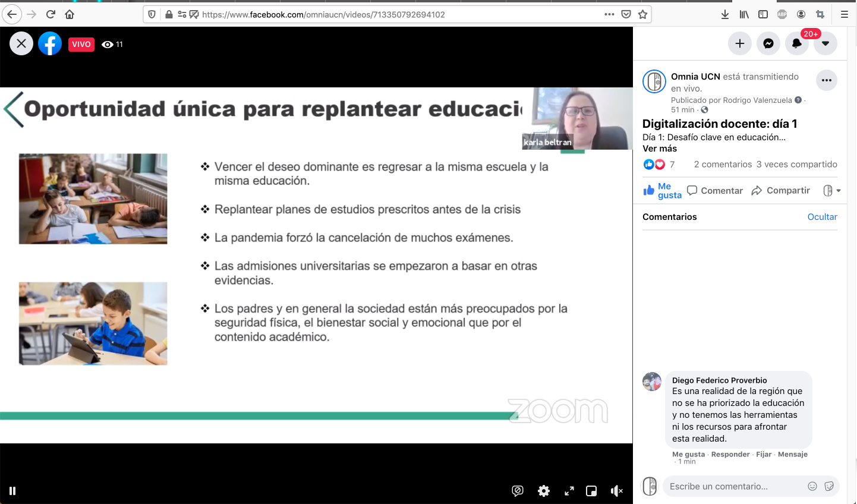The height and width of the screenshot is (504, 857).
Task: Expand video to fullscreen
Action: click(569, 491)
